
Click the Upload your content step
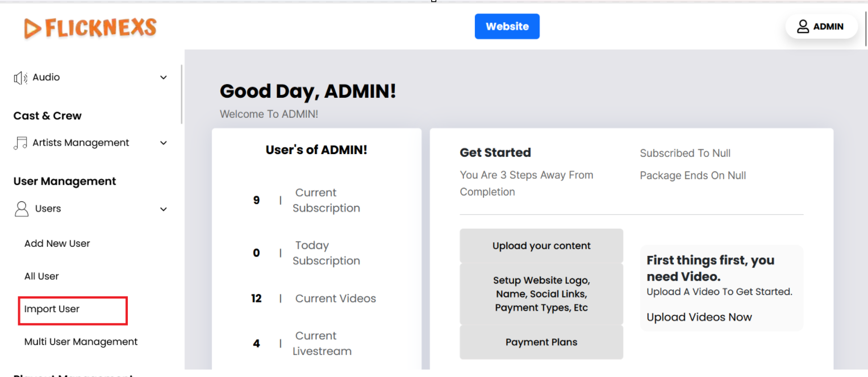[541, 246]
